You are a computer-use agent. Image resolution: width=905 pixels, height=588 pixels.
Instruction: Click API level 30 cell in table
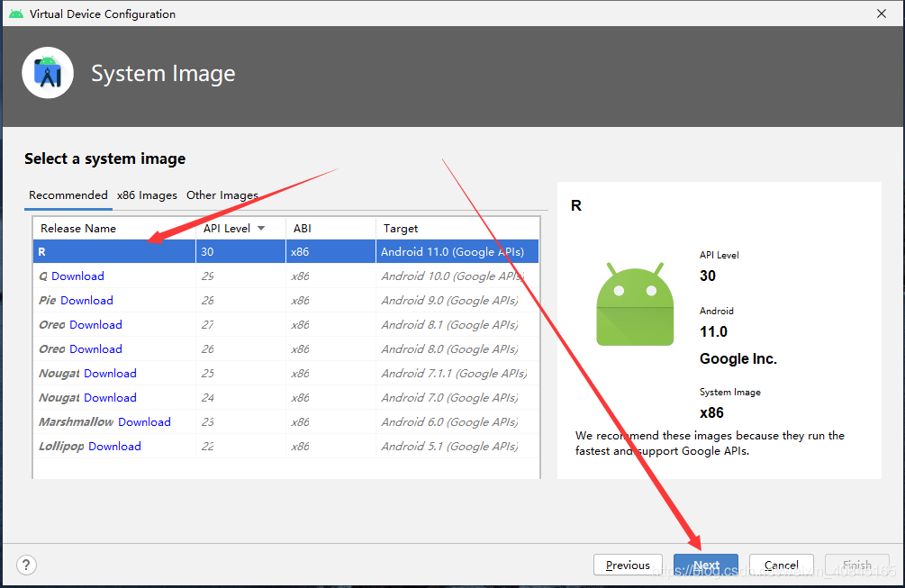[x=240, y=251]
